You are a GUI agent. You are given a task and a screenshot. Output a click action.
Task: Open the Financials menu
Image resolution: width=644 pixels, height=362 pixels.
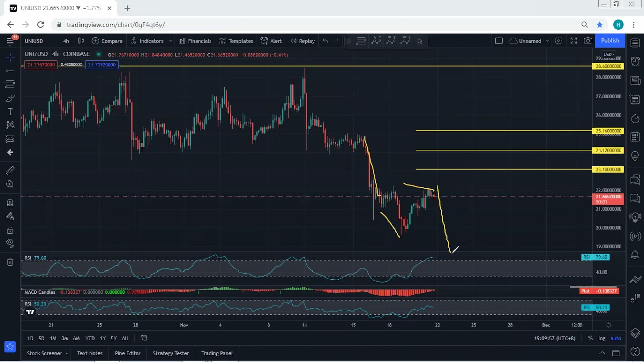195,41
